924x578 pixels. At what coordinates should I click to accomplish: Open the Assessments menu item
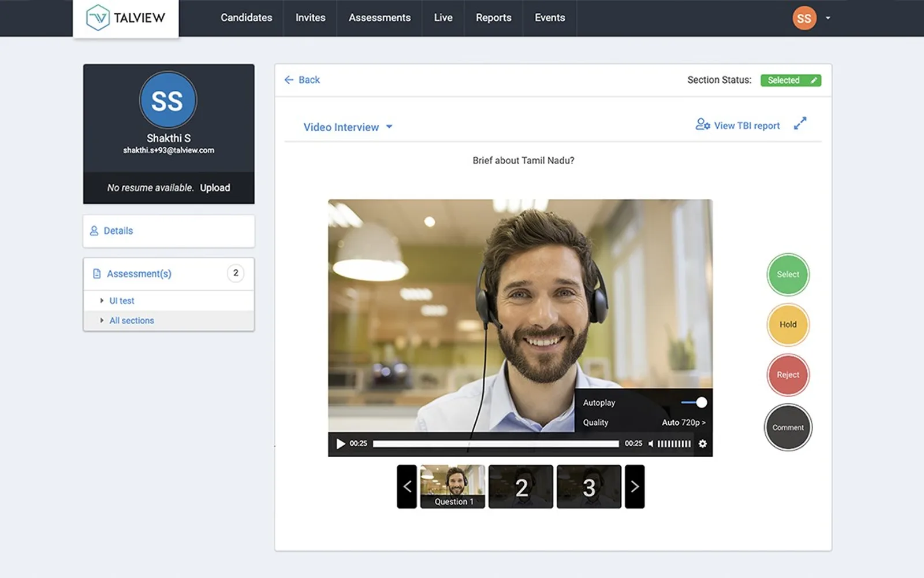pyautogui.click(x=379, y=18)
